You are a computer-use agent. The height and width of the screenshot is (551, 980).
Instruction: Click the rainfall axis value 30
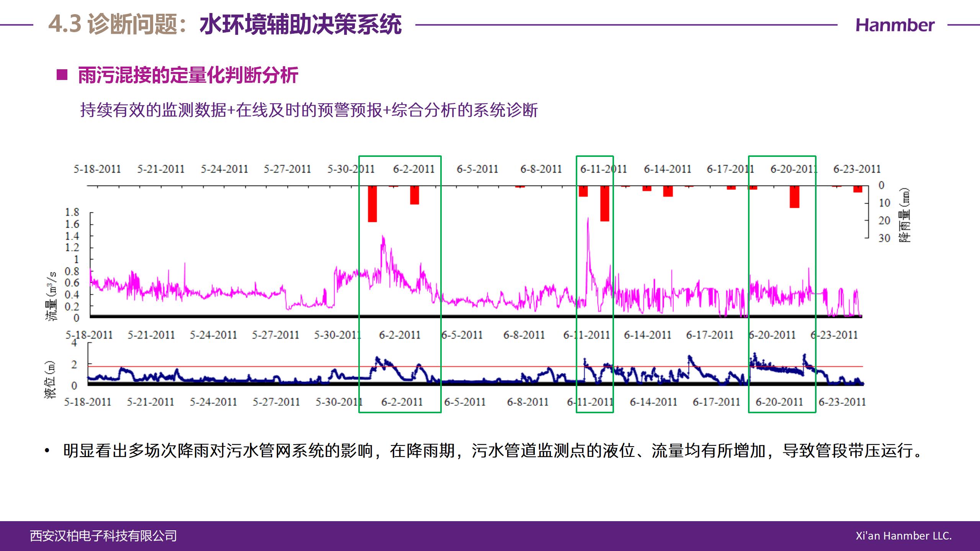pos(884,238)
